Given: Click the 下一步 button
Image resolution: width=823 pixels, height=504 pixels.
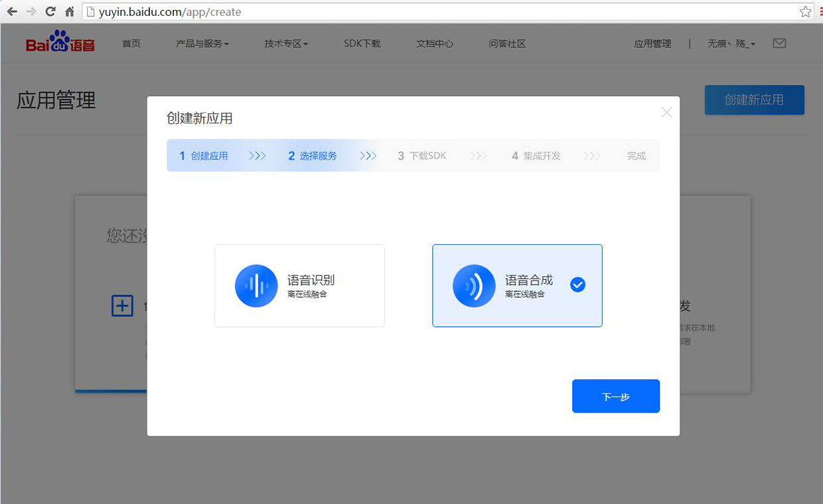Looking at the screenshot, I should pyautogui.click(x=615, y=396).
